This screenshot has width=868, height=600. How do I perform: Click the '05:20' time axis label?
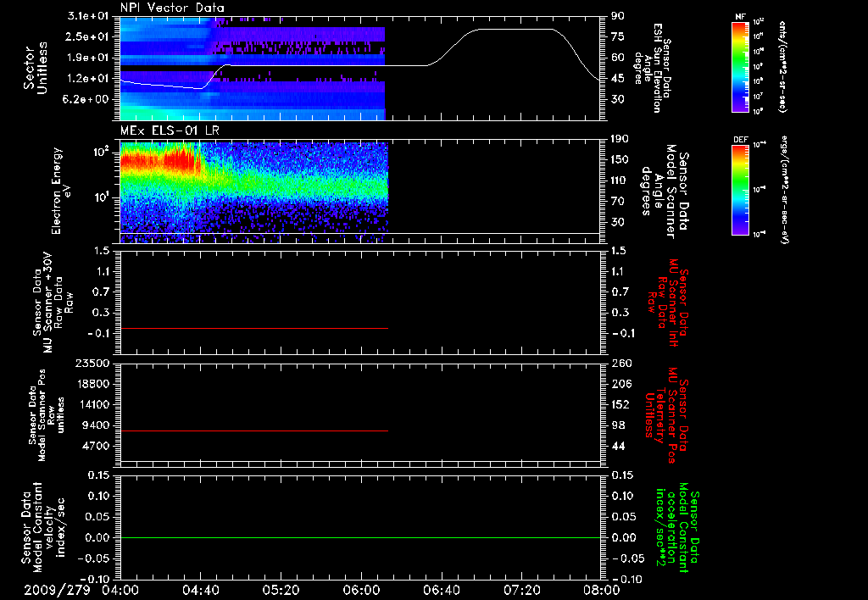click(281, 590)
